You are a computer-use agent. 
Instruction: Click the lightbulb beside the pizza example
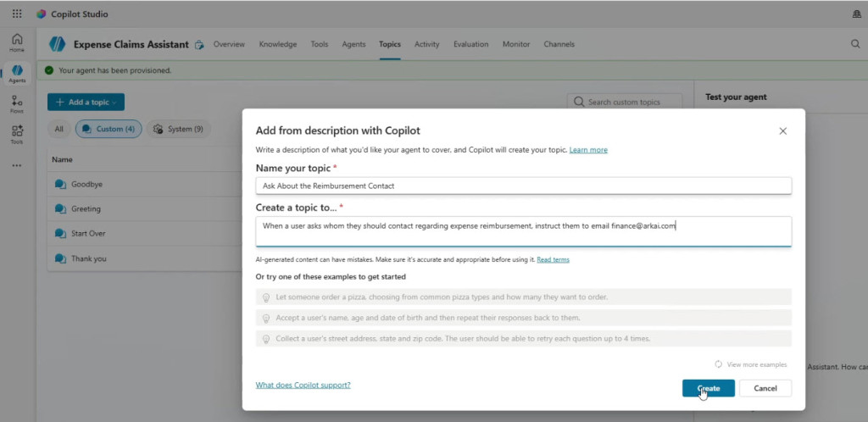265,297
